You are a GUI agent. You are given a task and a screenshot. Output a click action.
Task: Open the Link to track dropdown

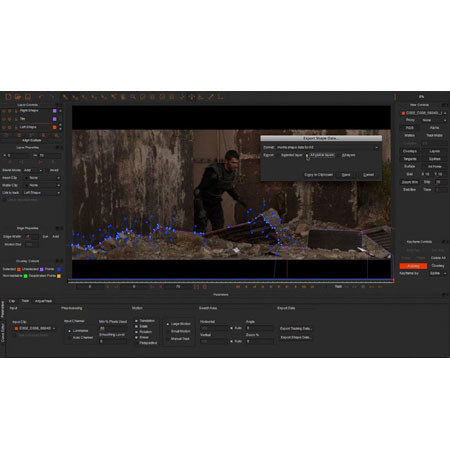pos(42,193)
